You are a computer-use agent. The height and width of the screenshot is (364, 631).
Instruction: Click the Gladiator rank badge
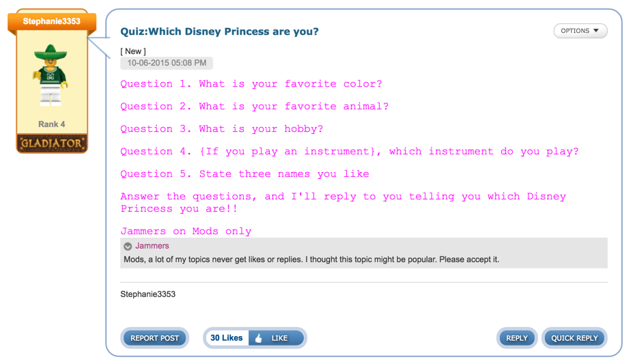52,143
